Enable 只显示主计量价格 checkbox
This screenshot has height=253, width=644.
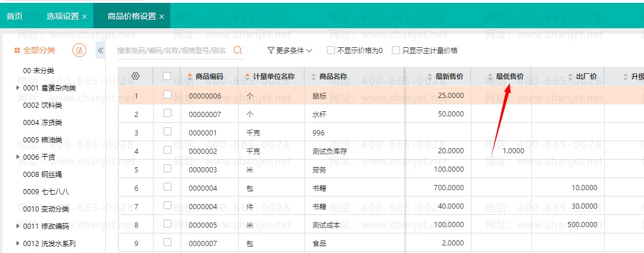pyautogui.click(x=396, y=50)
